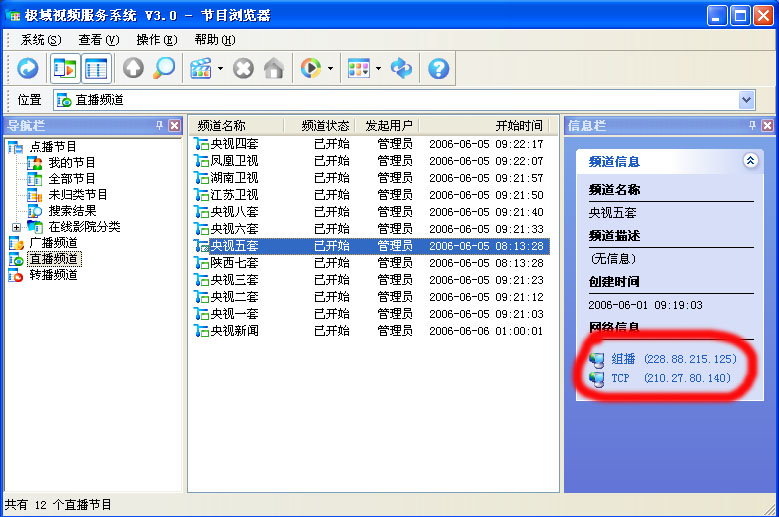779x517 pixels.
Task: Sort by 频道状态 column header
Action: [318, 126]
